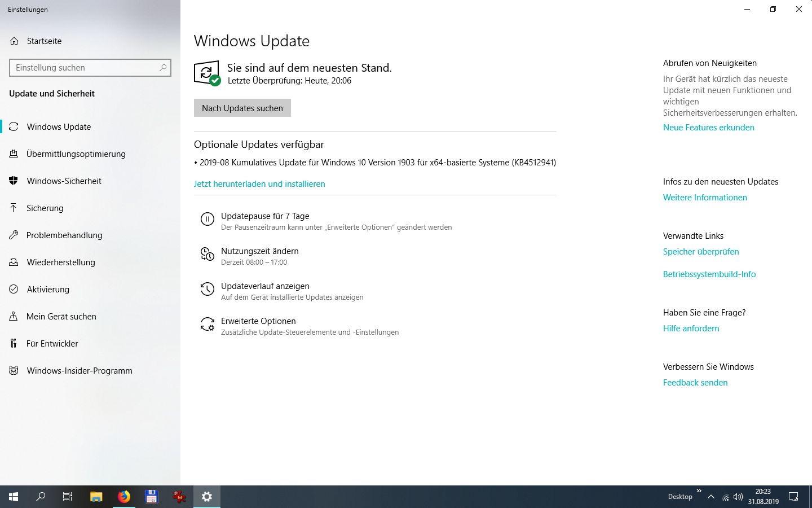Click the history icon beside Updateverlauf anzeigen
812x508 pixels.
(208, 290)
